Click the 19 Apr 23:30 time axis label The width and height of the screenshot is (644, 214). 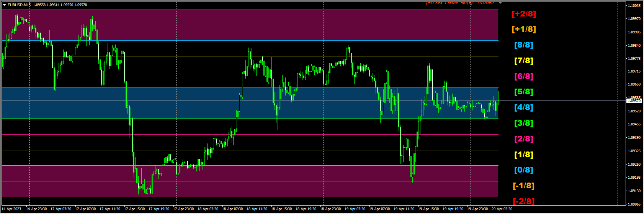[x=477, y=209]
